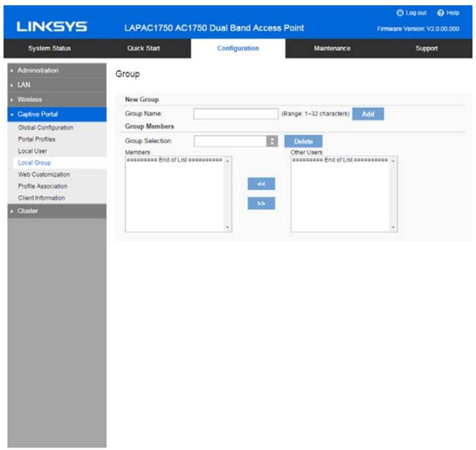
Task: Click the Other Users list box
Action: (344, 194)
